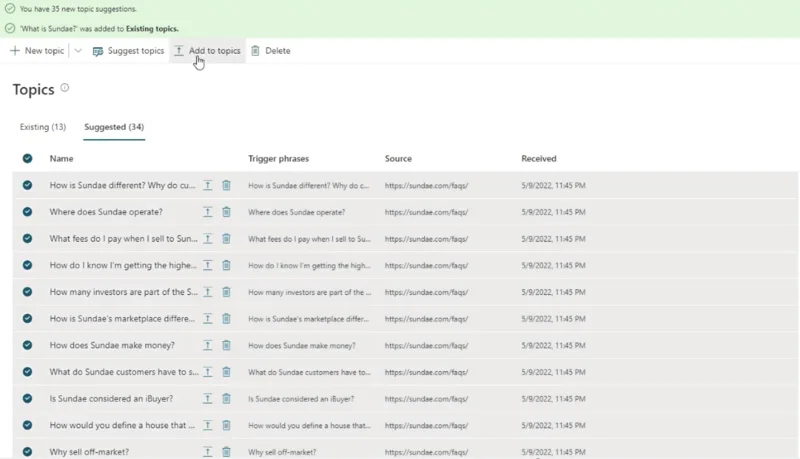This screenshot has width=800, height=459.
Task: Open the New topic dropdown arrow
Action: click(78, 50)
